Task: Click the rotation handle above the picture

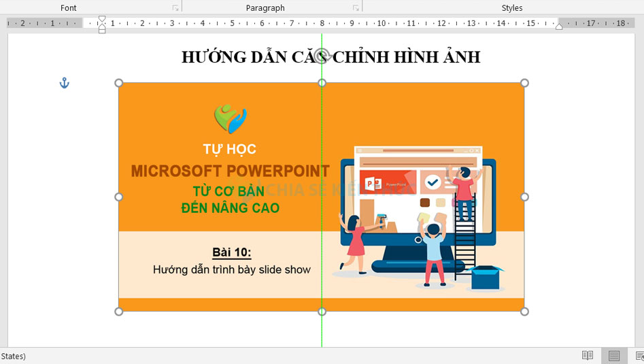Action: [x=323, y=55]
